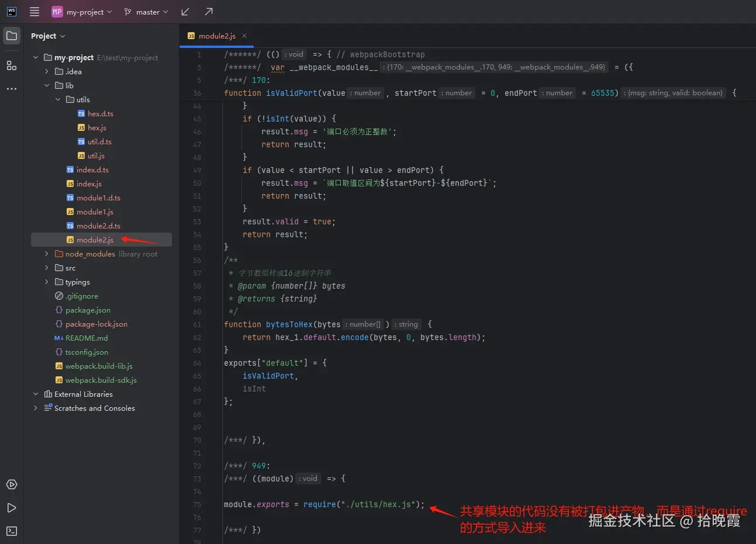Open the Project view options dropdown

48,36
